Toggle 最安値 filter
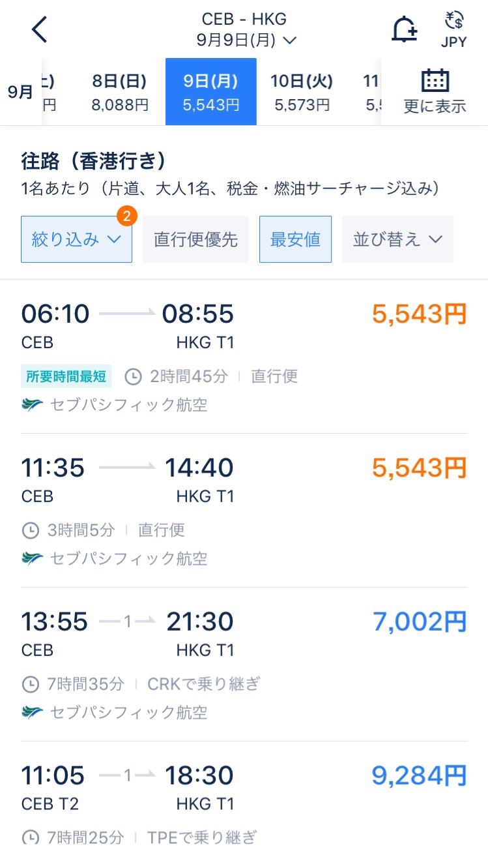 [x=295, y=239]
